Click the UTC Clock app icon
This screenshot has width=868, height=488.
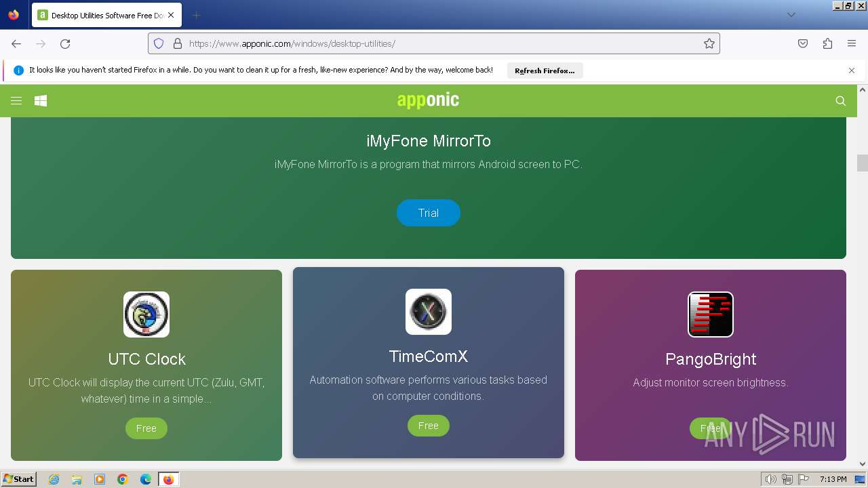146,314
